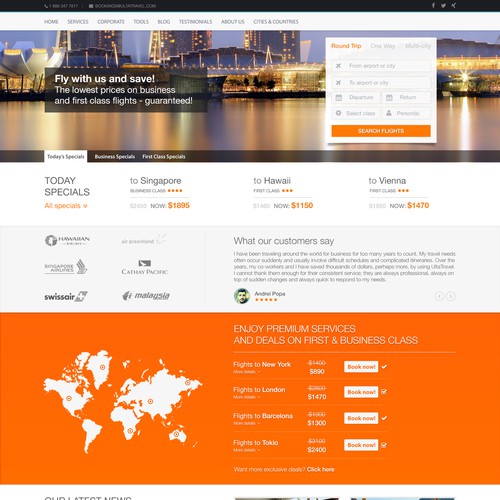Click the Hawaiian Airlines logo

click(67, 240)
